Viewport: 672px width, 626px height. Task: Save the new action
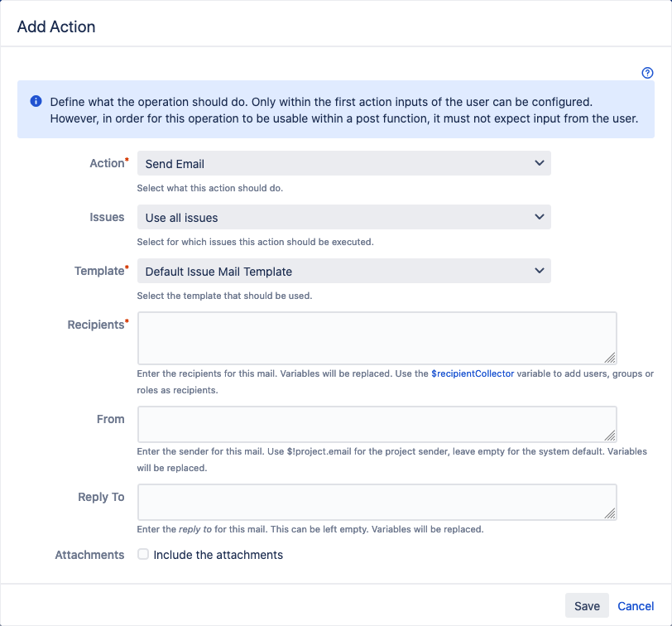click(587, 605)
